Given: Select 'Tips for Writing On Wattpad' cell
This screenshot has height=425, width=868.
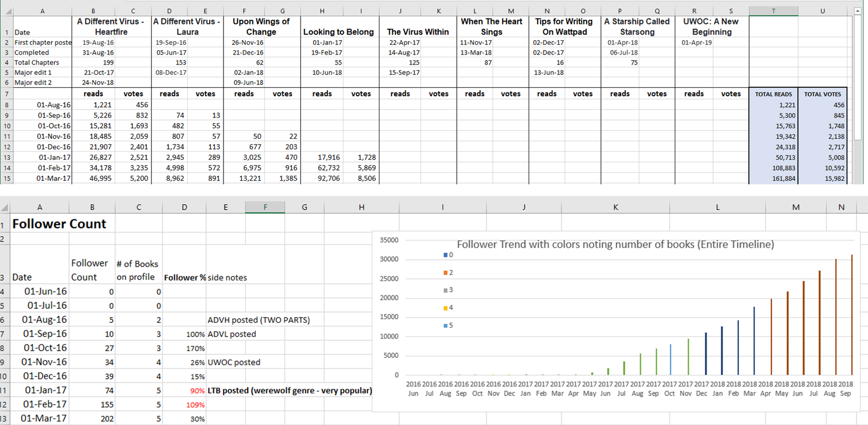Looking at the screenshot, I should (x=565, y=27).
